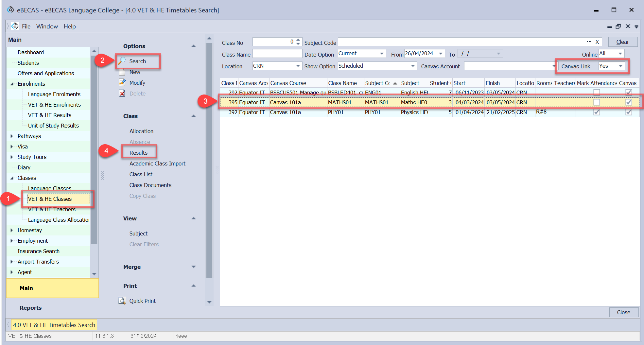Click the eBECAS logo icon beside File menu
This screenshot has width=644, height=345.
(x=15, y=26)
